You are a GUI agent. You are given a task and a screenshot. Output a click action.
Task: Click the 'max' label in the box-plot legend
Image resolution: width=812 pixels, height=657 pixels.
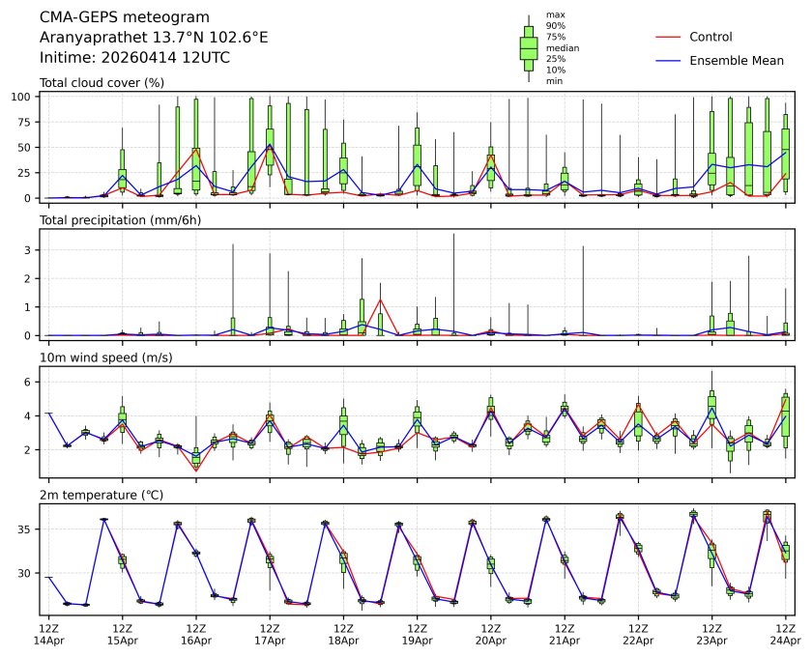555,14
